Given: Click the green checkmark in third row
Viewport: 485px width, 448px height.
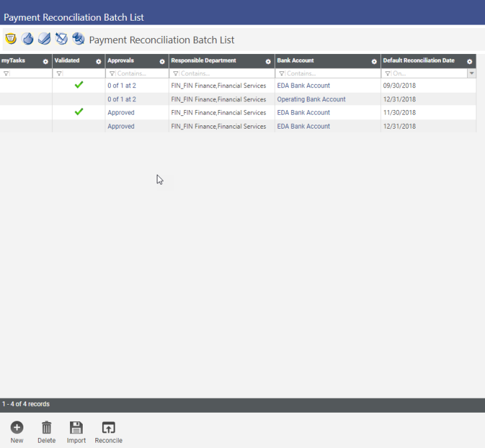Looking at the screenshot, I should pos(79,112).
